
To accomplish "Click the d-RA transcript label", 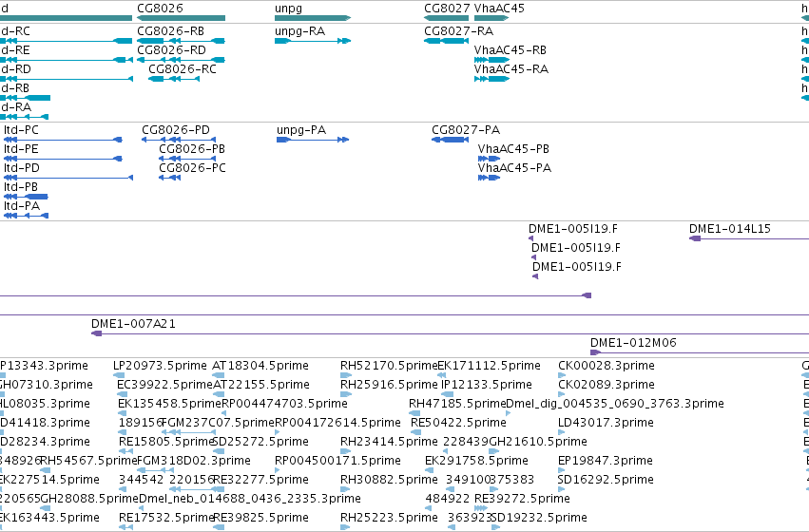I will coord(16,107).
